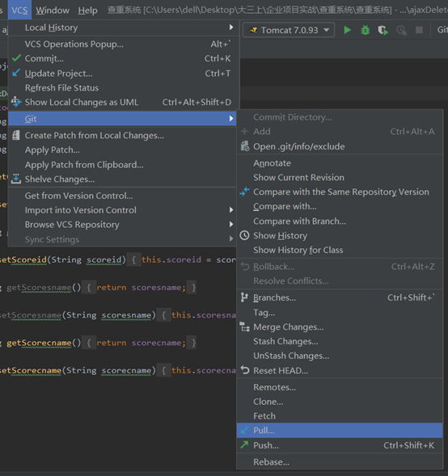Image resolution: width=448 pixels, height=476 pixels.
Task: Run with coverage shield icon
Action: click(383, 30)
